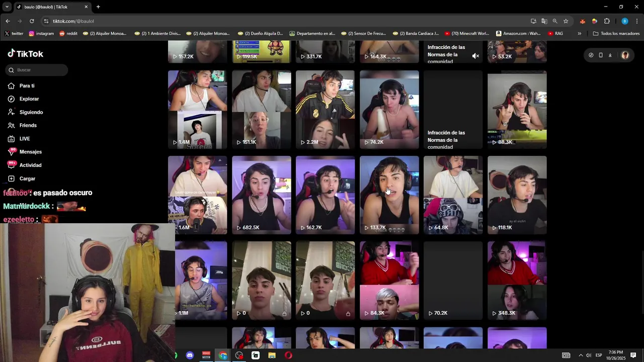644x362 pixels.
Task: Open the twitter bookmark
Action: tap(14, 34)
